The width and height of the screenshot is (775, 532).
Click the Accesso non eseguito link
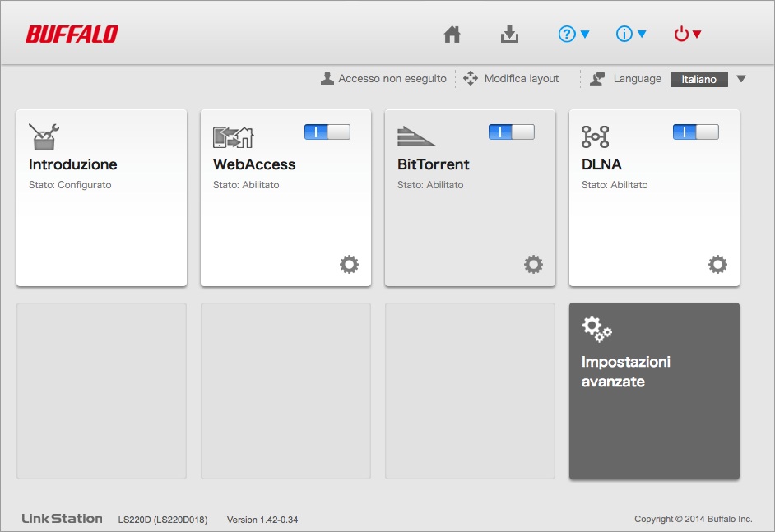392,79
